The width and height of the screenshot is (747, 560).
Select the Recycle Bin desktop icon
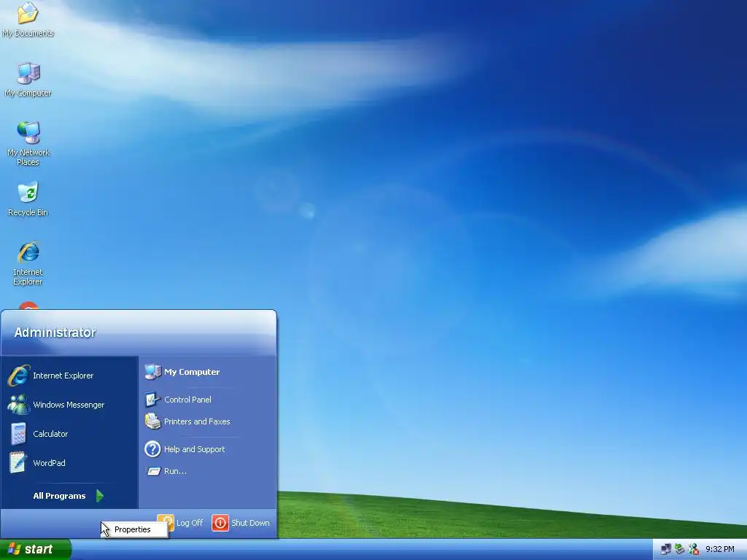[x=28, y=199]
